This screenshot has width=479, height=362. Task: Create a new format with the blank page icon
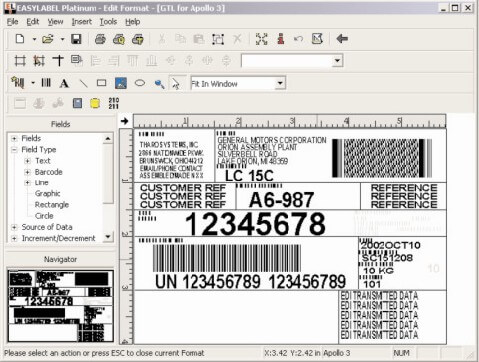click(x=20, y=39)
